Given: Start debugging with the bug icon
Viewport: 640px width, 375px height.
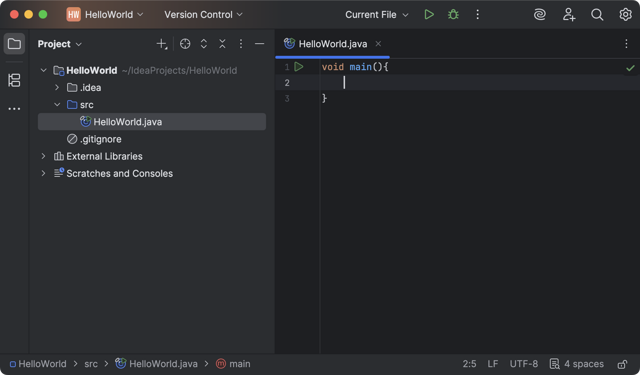Looking at the screenshot, I should click(453, 15).
